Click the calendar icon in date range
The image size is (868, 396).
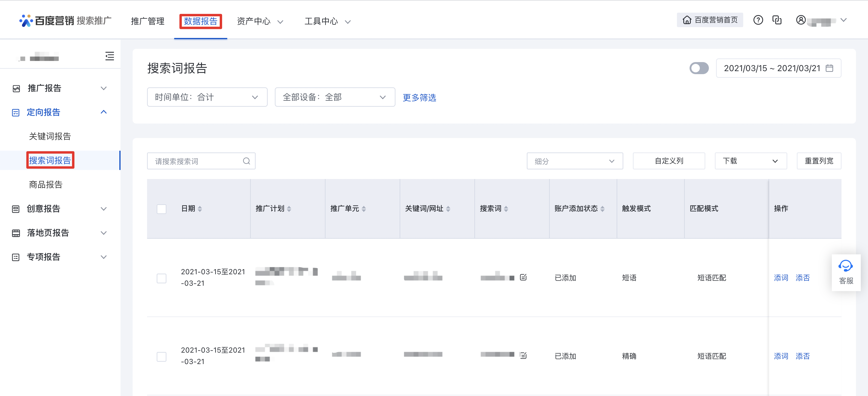(830, 68)
